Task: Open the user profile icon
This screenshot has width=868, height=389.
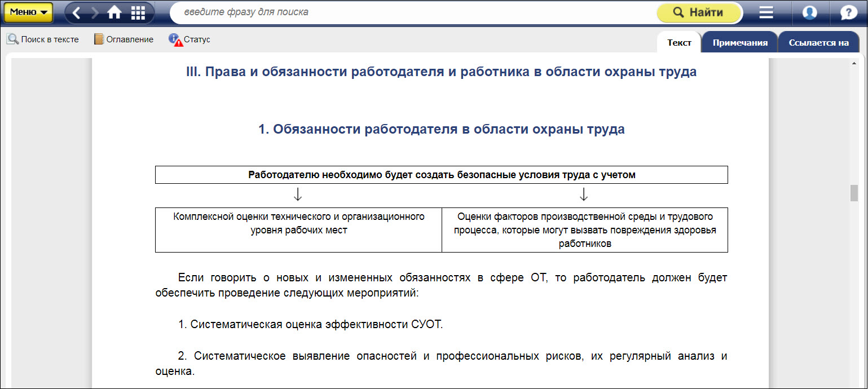Action: [810, 12]
